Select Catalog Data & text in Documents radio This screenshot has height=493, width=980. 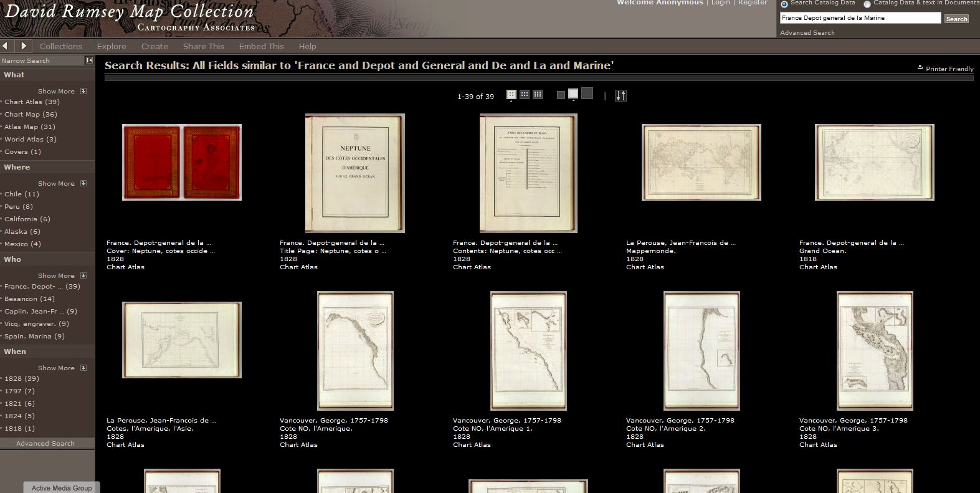[x=867, y=4]
